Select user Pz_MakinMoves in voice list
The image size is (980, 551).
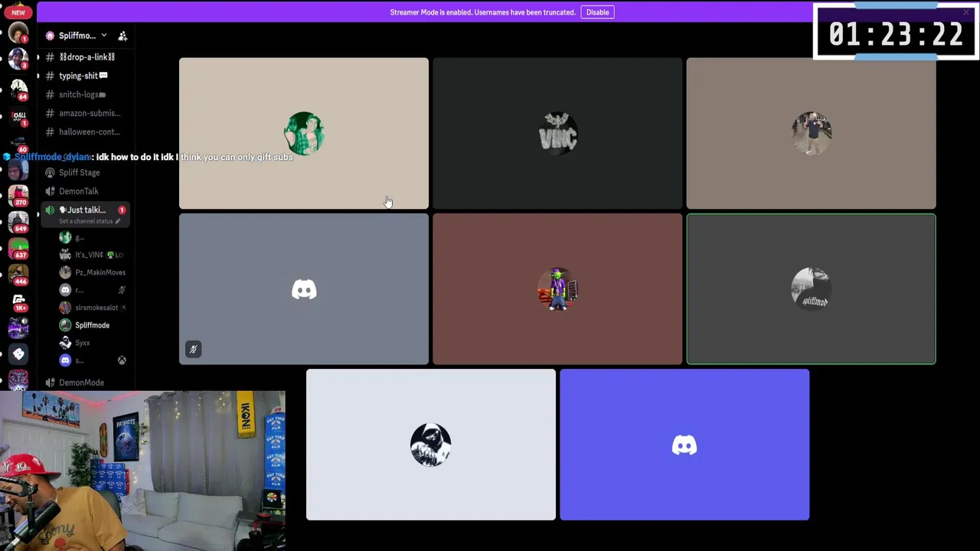tap(93, 272)
